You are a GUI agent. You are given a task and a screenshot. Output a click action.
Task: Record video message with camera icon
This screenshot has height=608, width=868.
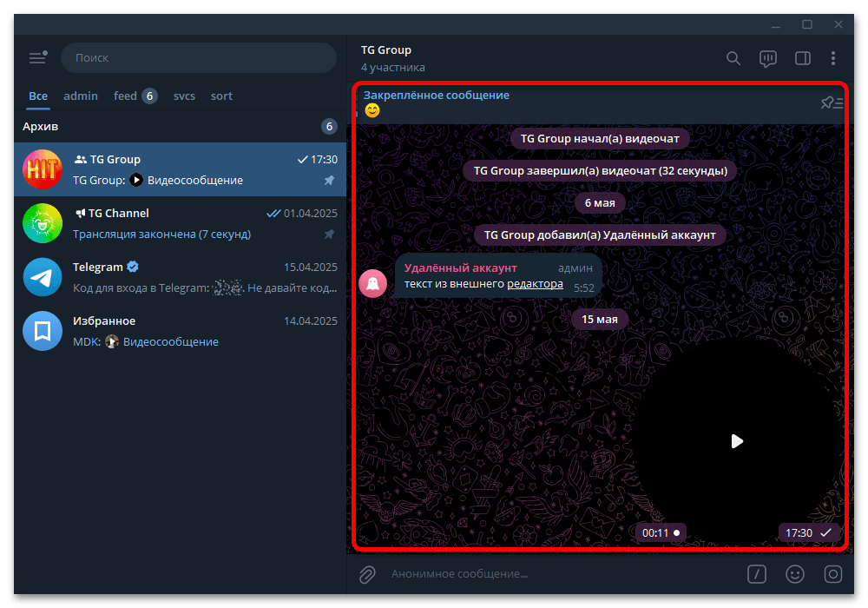tap(832, 574)
